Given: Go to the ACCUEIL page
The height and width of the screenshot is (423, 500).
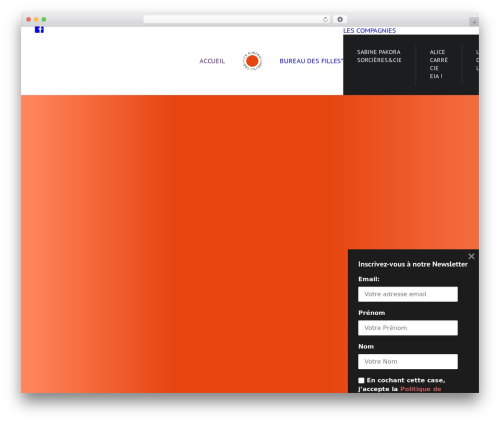Looking at the screenshot, I should coord(212,61).
